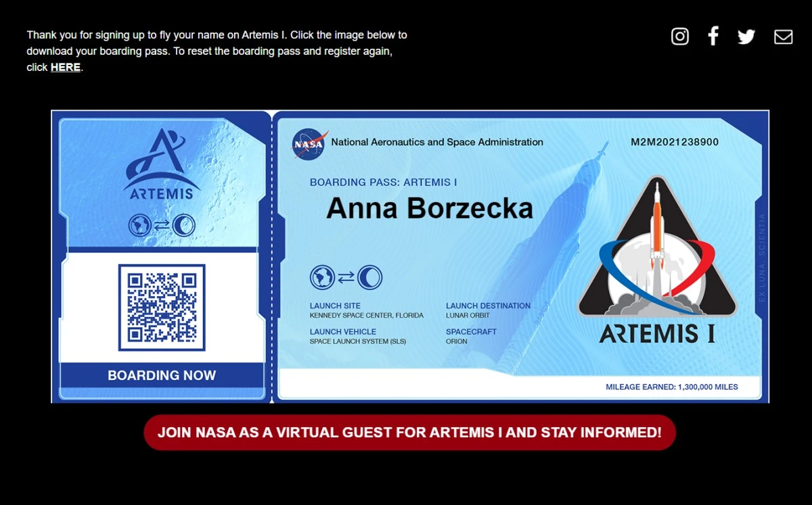Click the NASA meatball logo
The width and height of the screenshot is (812, 505).
(x=310, y=144)
